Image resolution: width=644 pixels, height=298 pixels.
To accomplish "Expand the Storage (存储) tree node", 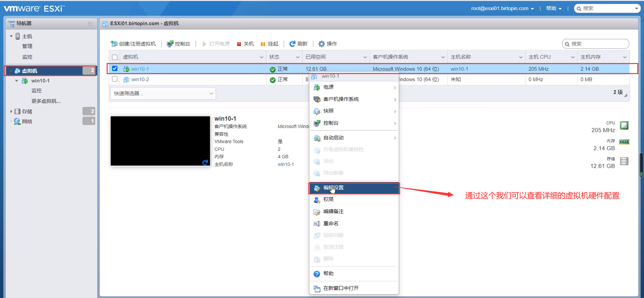I will (x=11, y=111).
